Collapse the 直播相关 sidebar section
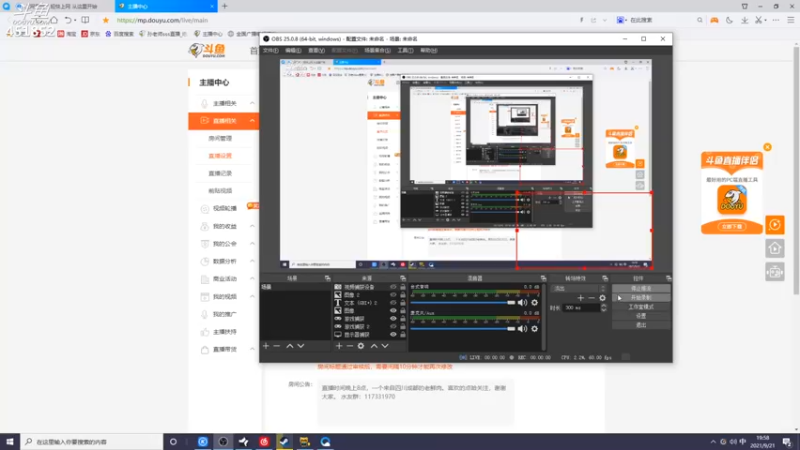 (x=252, y=121)
